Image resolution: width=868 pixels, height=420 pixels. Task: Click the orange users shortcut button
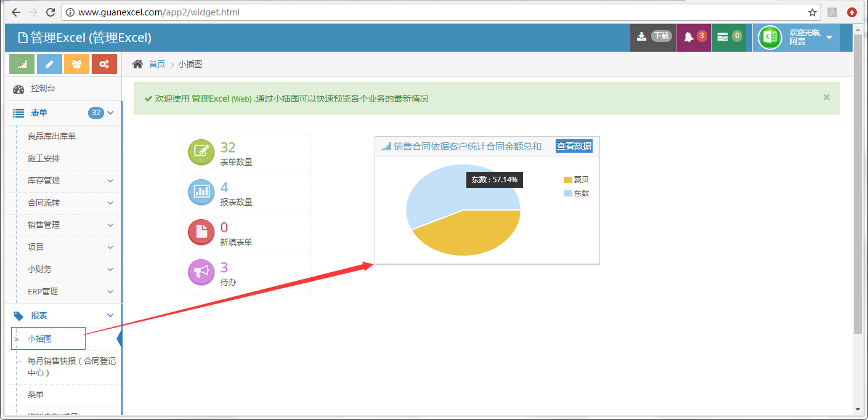[x=77, y=64]
